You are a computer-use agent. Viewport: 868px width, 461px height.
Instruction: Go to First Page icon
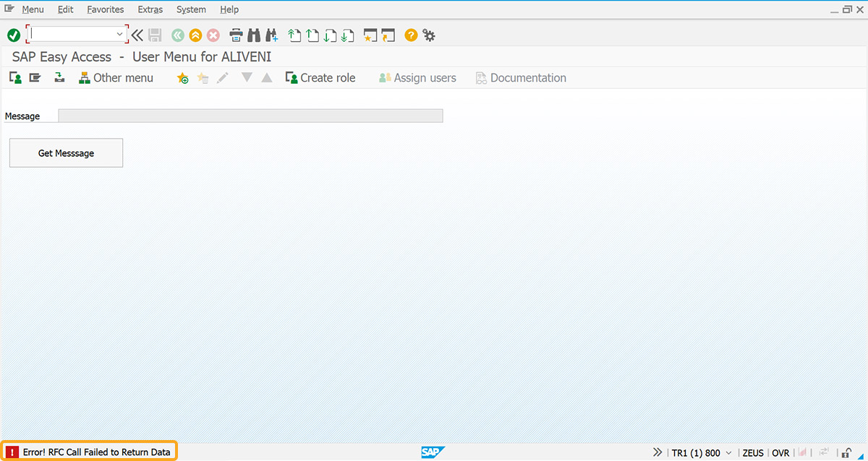point(294,35)
